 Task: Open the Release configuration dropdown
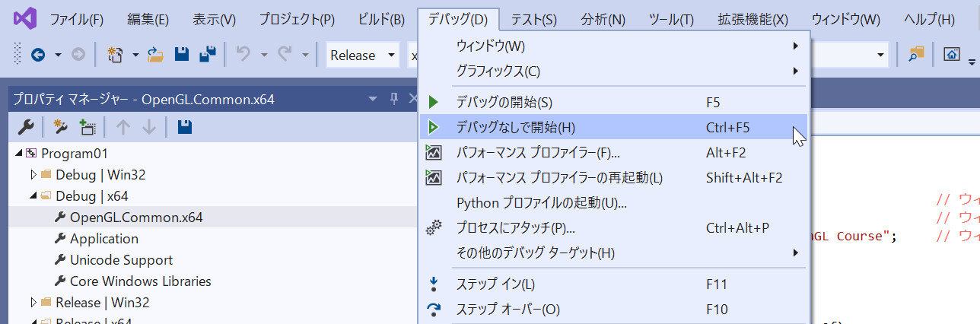[362, 55]
